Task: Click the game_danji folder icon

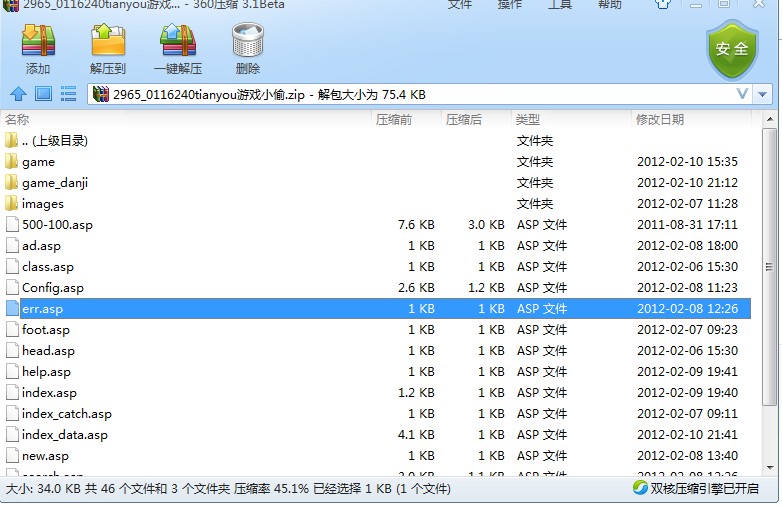Action: tap(11, 182)
